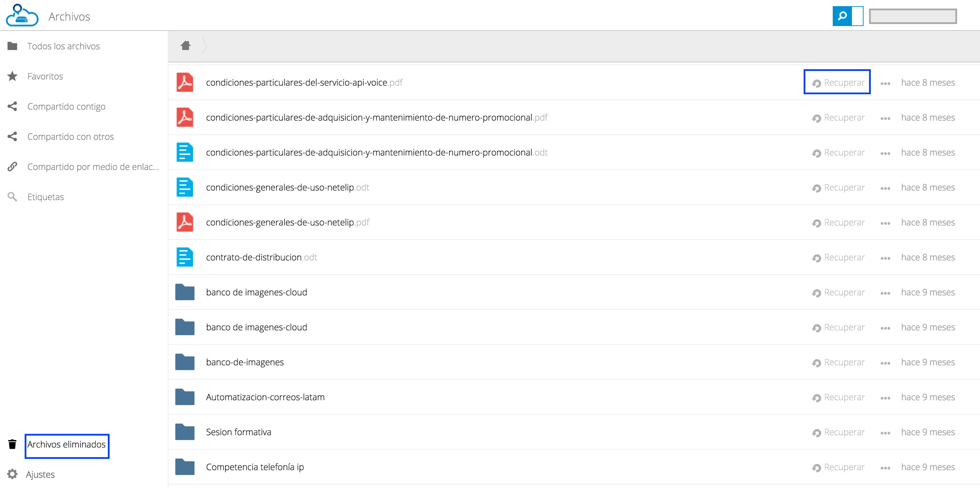The image size is (980, 488).
Task: Open the banco-de-imagenes folder icon
Action: coord(185,362)
